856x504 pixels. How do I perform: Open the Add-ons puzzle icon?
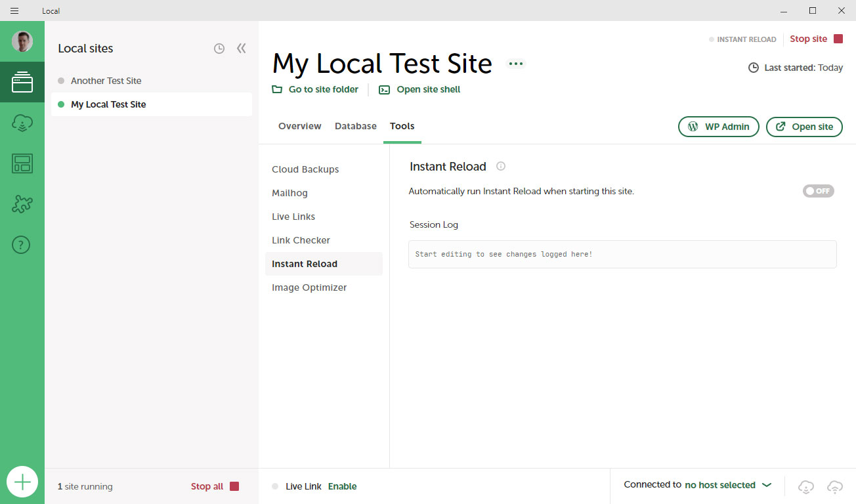pyautogui.click(x=22, y=204)
